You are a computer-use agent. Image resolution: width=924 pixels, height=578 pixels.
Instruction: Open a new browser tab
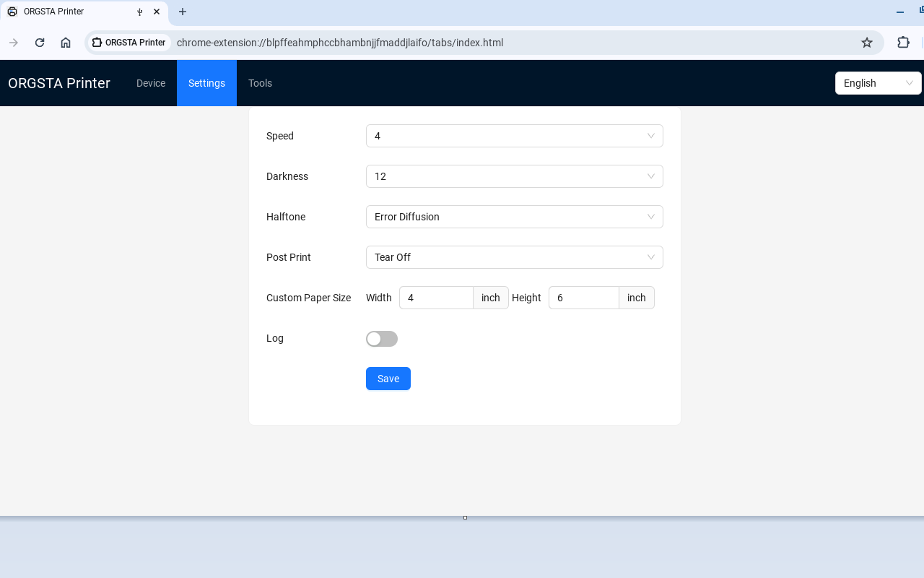pyautogui.click(x=183, y=12)
